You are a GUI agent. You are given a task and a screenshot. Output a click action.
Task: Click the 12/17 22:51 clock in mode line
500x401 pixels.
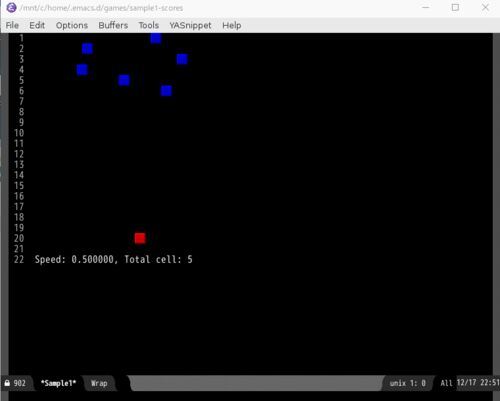pyautogui.click(x=478, y=383)
